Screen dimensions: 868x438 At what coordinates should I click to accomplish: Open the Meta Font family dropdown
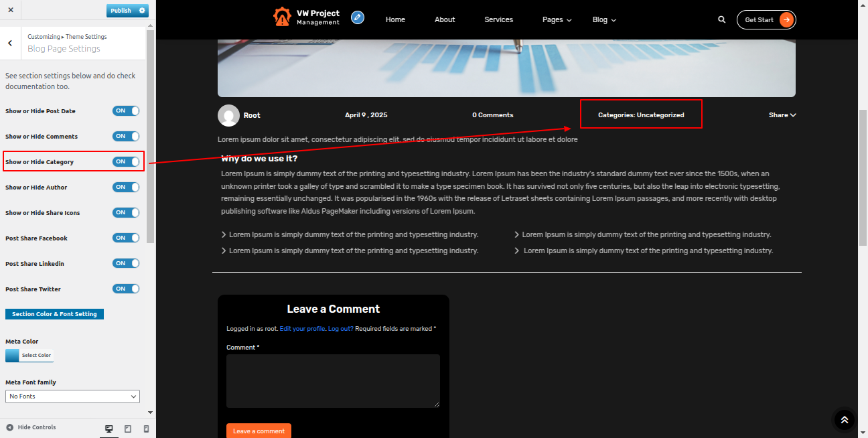pos(72,396)
